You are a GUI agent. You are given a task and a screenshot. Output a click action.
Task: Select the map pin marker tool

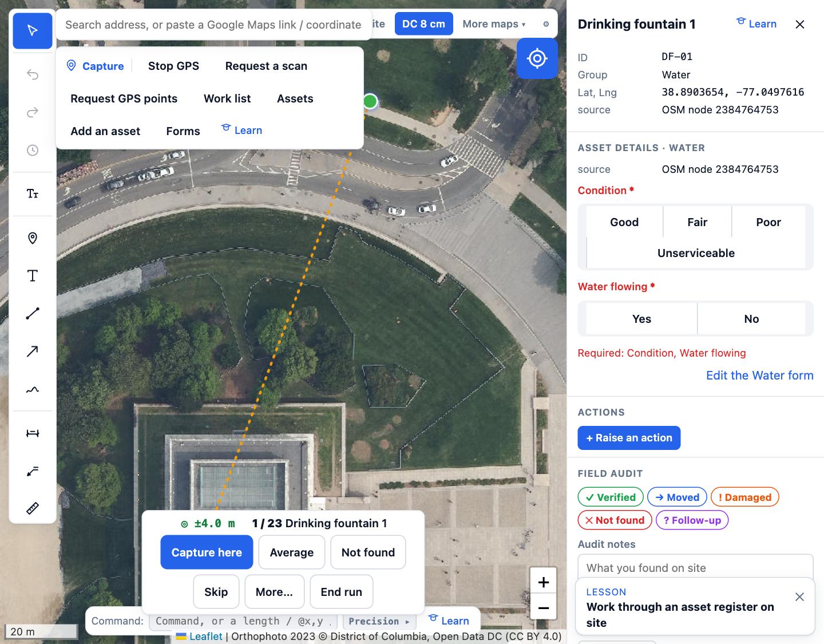click(33, 238)
